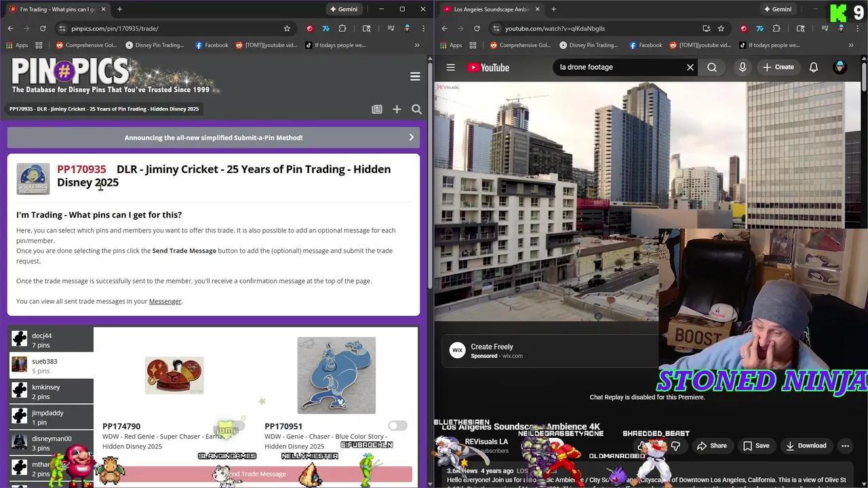The height and width of the screenshot is (488, 868).
Task: Bookmark pinpics.com page with star icon
Action: tap(287, 28)
